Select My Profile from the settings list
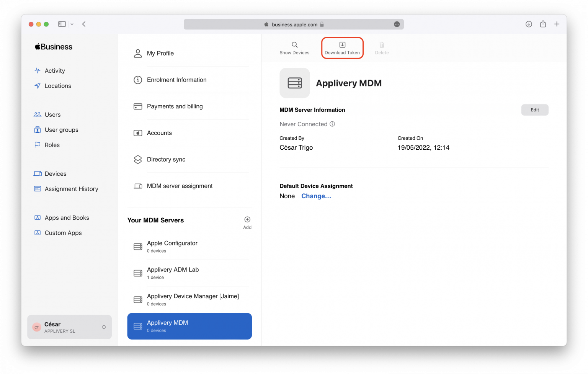This screenshot has height=374, width=588. tap(160, 53)
